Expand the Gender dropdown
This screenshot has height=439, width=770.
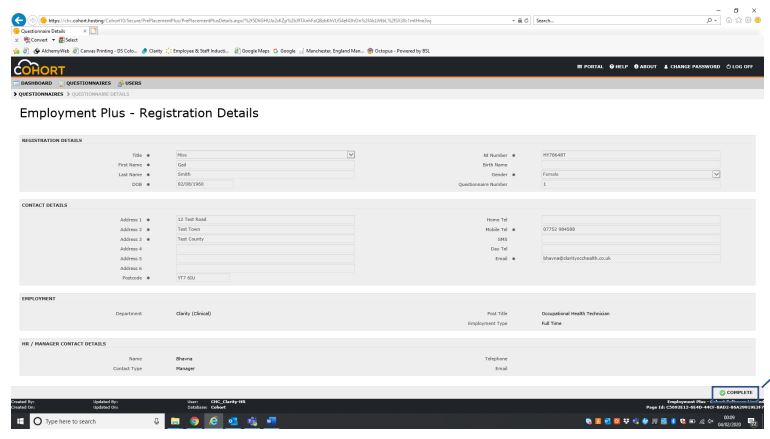(x=716, y=175)
